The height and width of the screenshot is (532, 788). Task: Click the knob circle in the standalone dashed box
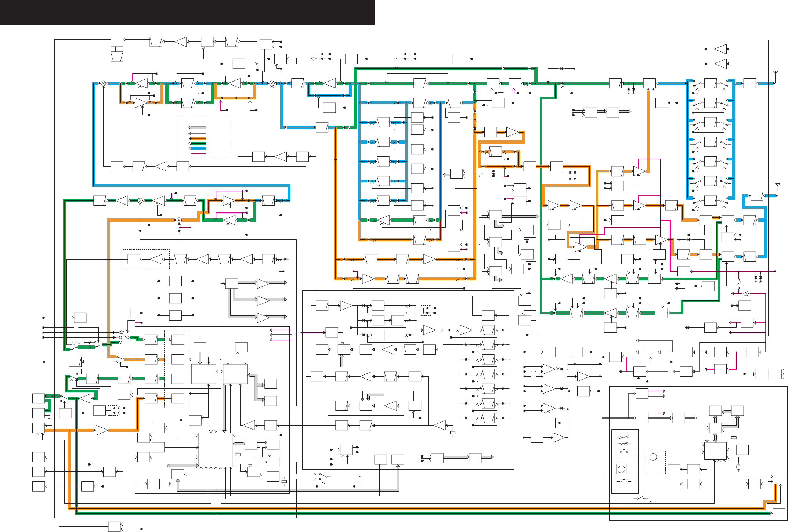(x=653, y=457)
